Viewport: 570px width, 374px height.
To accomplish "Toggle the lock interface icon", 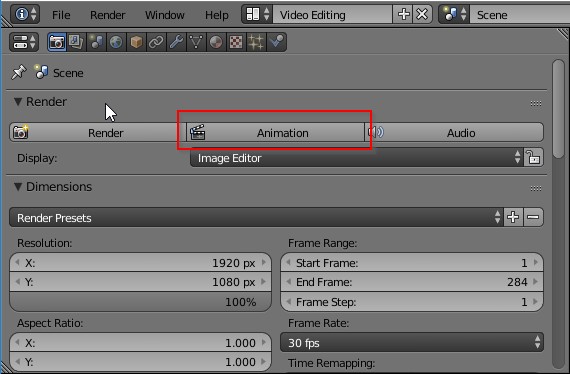I will (x=534, y=158).
